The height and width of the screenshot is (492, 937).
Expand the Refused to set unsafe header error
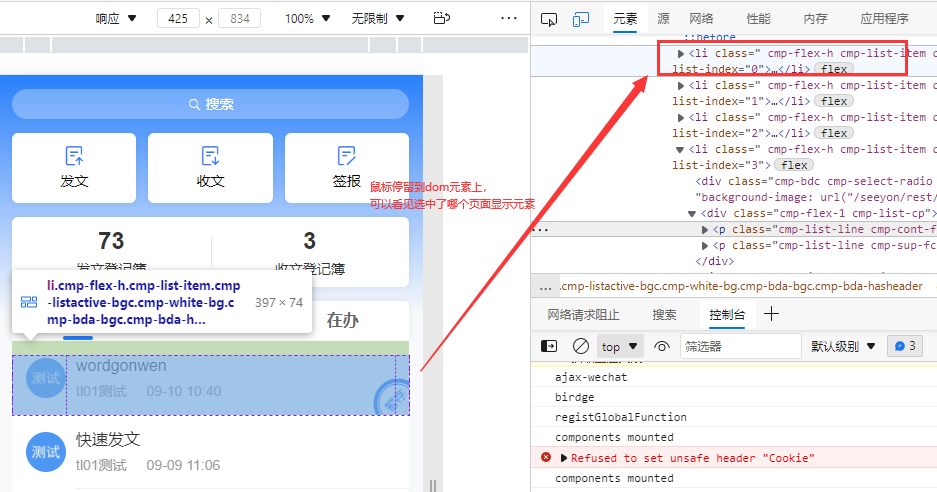coord(564,458)
